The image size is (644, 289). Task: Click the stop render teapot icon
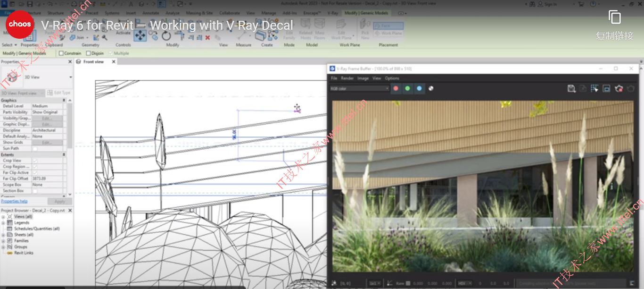(619, 88)
